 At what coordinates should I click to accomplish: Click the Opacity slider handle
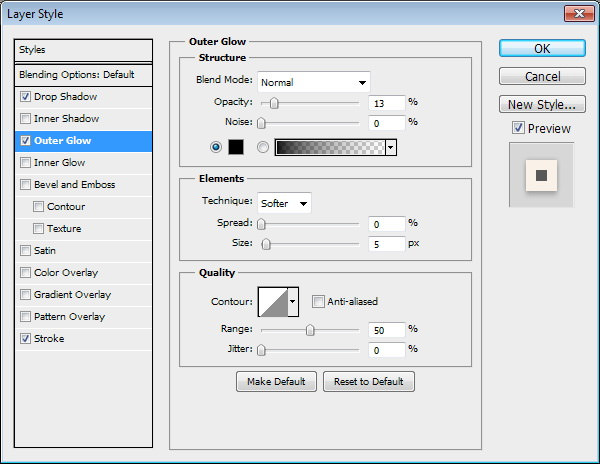[x=274, y=103]
